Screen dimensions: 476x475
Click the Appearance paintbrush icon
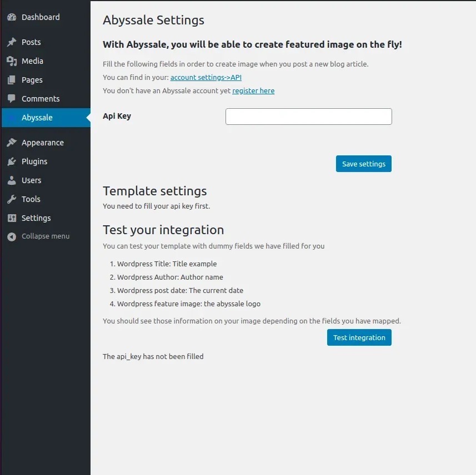pos(12,143)
